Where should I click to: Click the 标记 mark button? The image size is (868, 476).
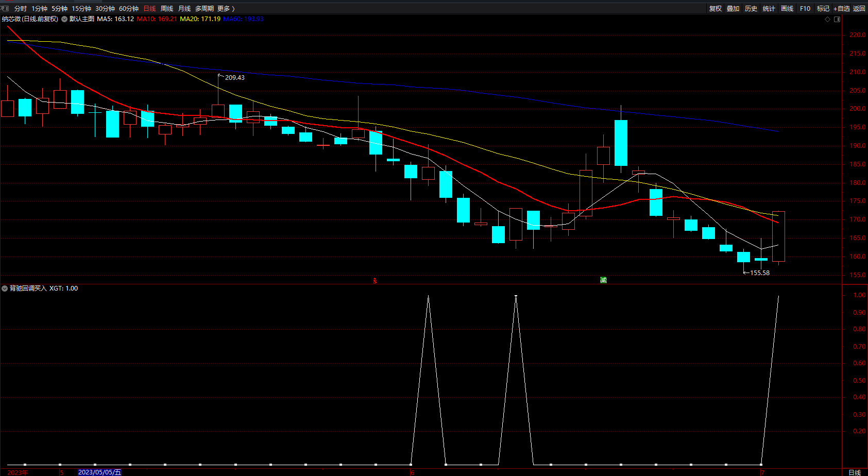[x=823, y=9]
